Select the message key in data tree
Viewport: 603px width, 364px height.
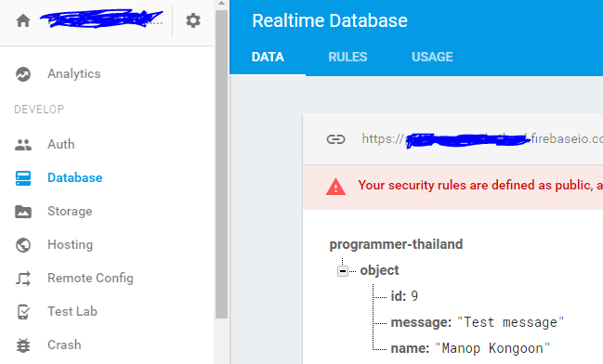click(421, 322)
